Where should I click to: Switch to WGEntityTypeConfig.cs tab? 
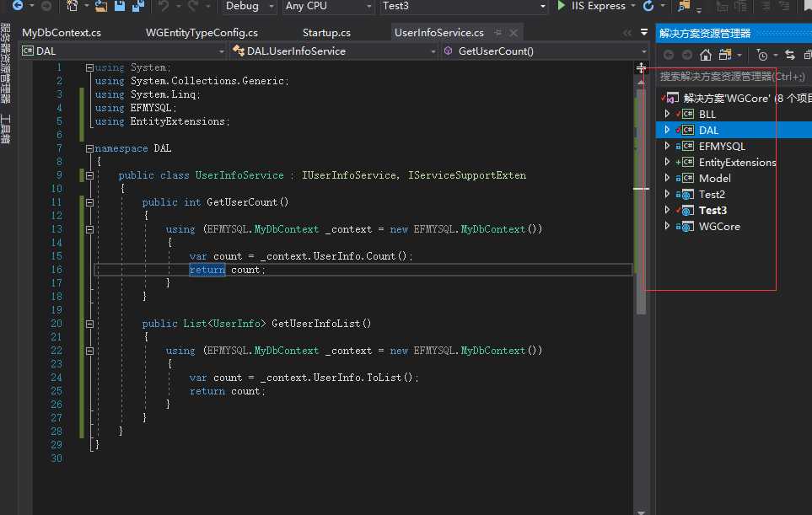click(x=202, y=33)
